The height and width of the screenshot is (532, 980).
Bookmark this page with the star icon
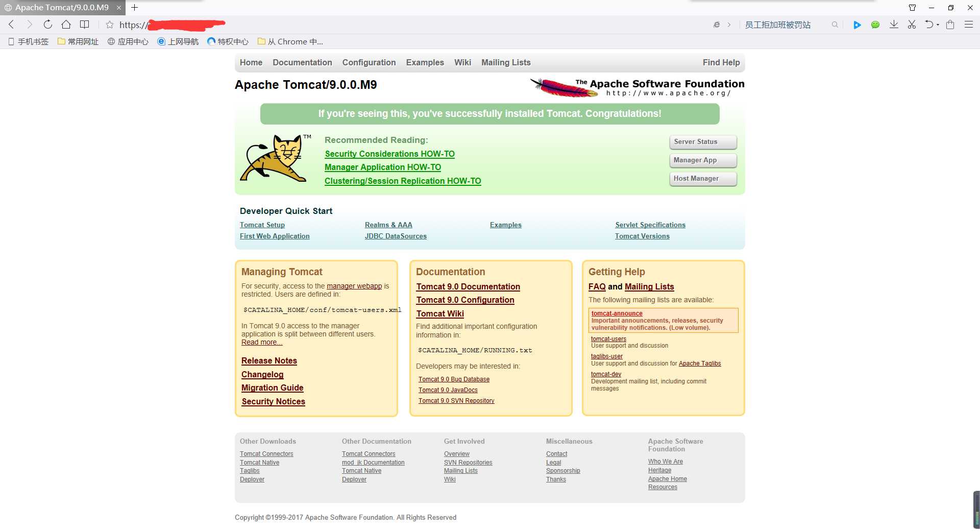[109, 25]
